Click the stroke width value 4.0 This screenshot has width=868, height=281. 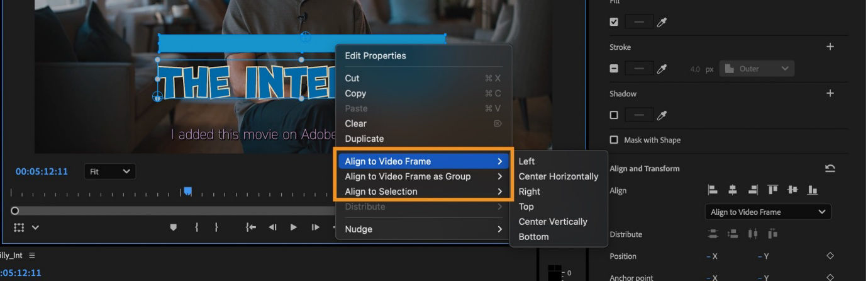click(x=696, y=69)
